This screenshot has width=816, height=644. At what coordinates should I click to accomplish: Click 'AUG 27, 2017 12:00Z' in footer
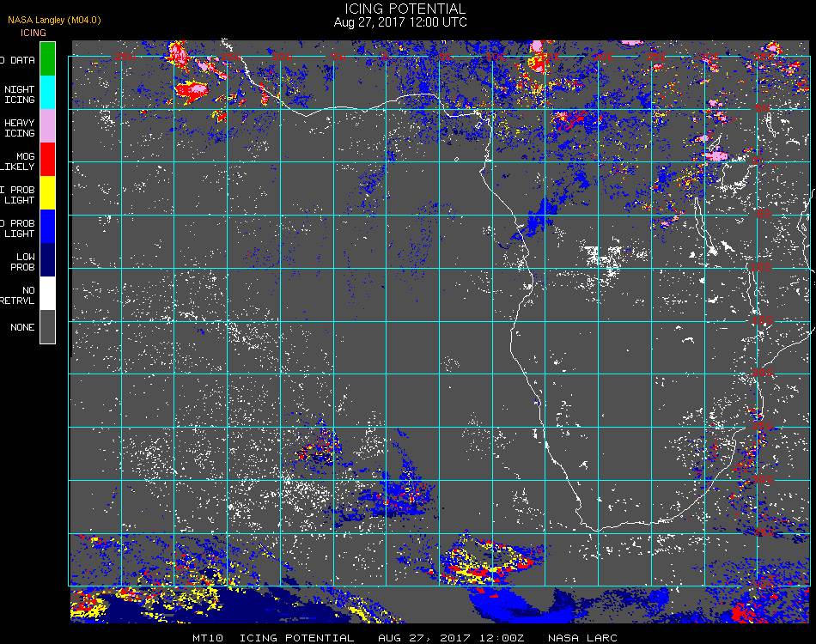[451, 638]
